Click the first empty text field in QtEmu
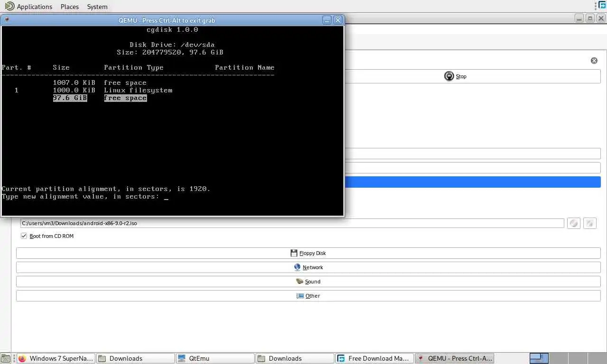The height and width of the screenshot is (364, 607). (472, 154)
